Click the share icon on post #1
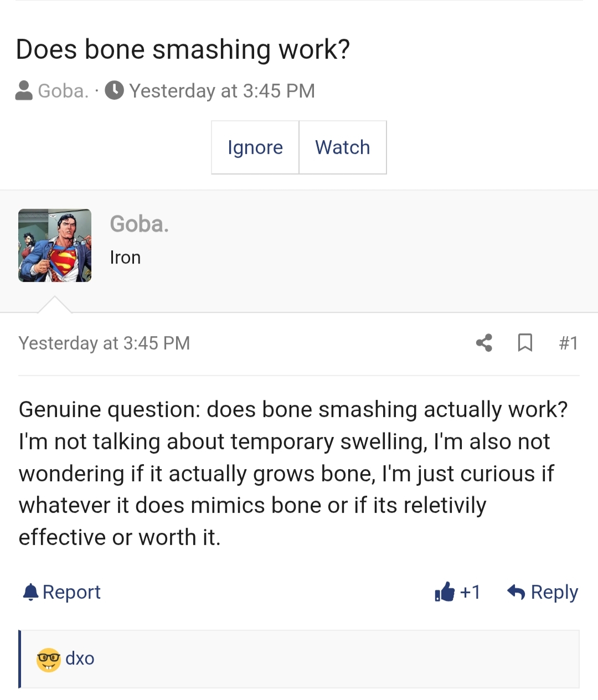Screen dimensions: 598x700 [484, 343]
